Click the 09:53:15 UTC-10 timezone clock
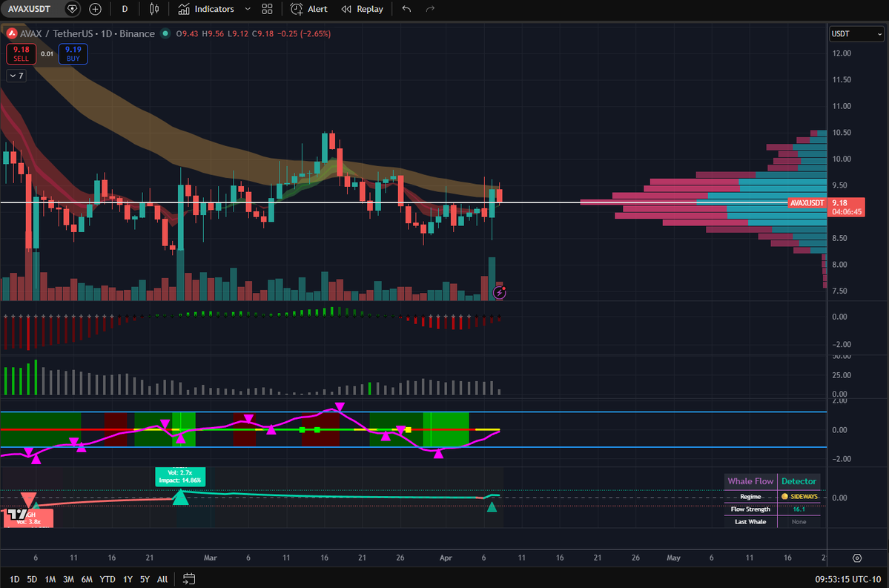889x588 pixels. 847,579
